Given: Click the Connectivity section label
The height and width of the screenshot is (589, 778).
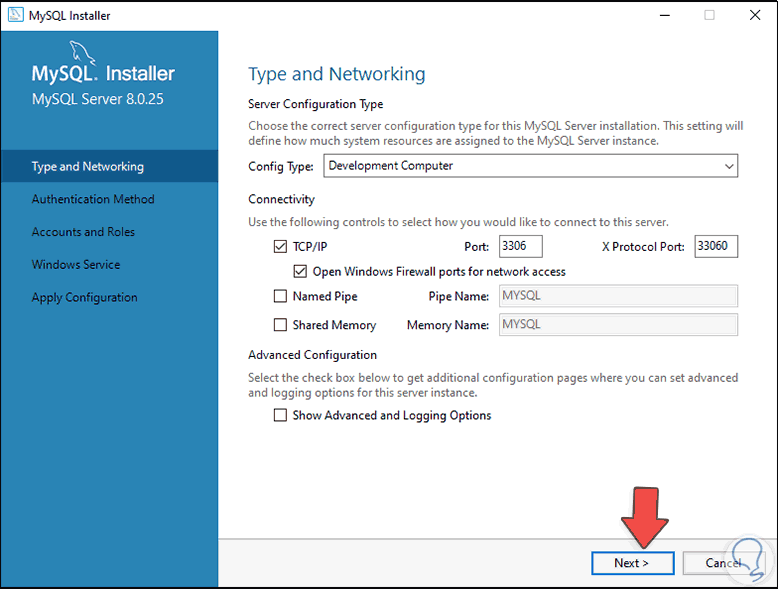Looking at the screenshot, I should pyautogui.click(x=281, y=199).
